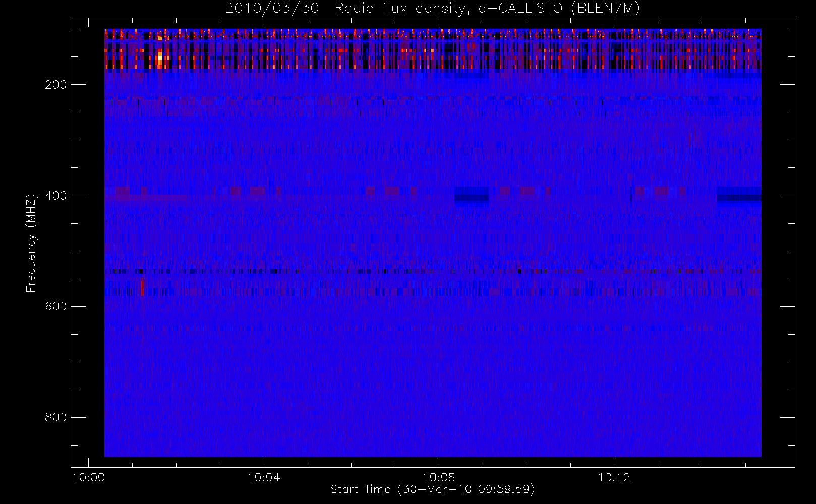Click the 400 frequency tick label
This screenshot has height=504, width=816.
55,196
